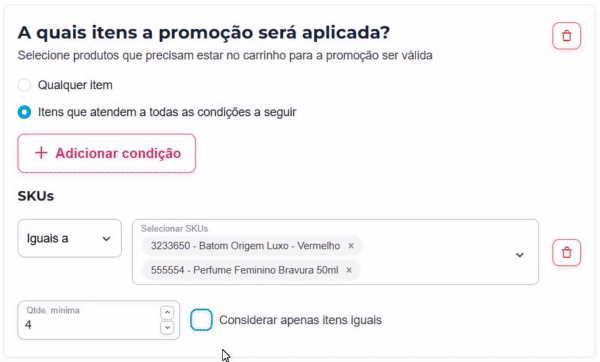
Task: Click the 3233650 Batom Origem Luxo chip text
Action: 245,246
